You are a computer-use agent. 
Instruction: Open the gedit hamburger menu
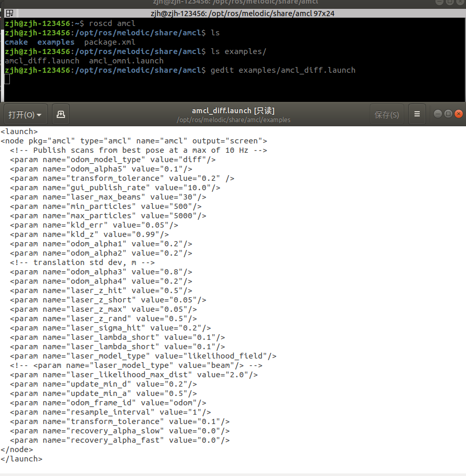tap(417, 114)
